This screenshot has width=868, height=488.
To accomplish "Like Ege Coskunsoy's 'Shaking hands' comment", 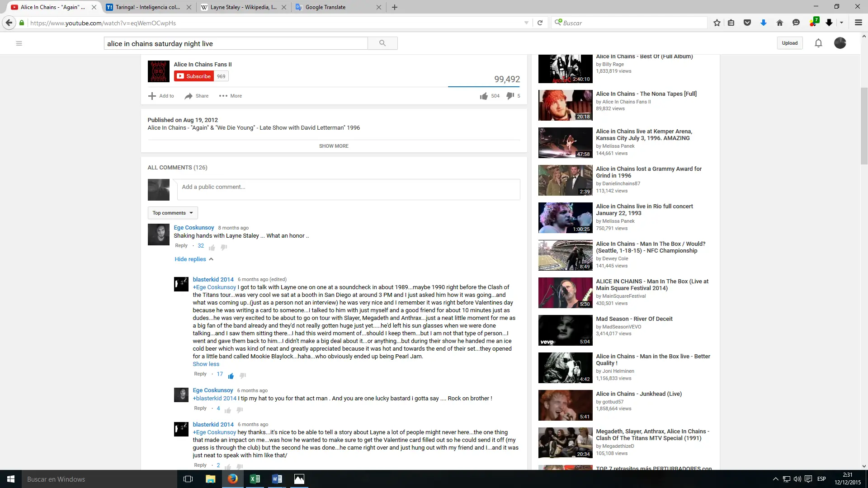I will click(212, 247).
